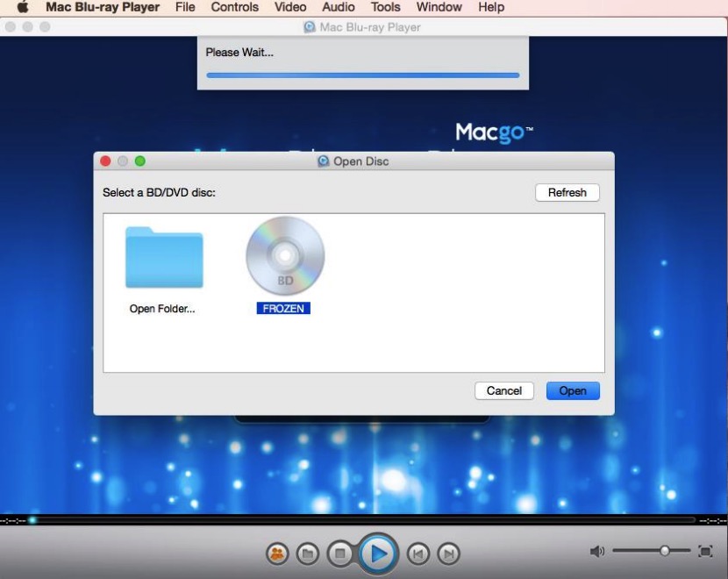Screen dimensions: 728x579
Task: Click the large Play button
Action: (378, 554)
